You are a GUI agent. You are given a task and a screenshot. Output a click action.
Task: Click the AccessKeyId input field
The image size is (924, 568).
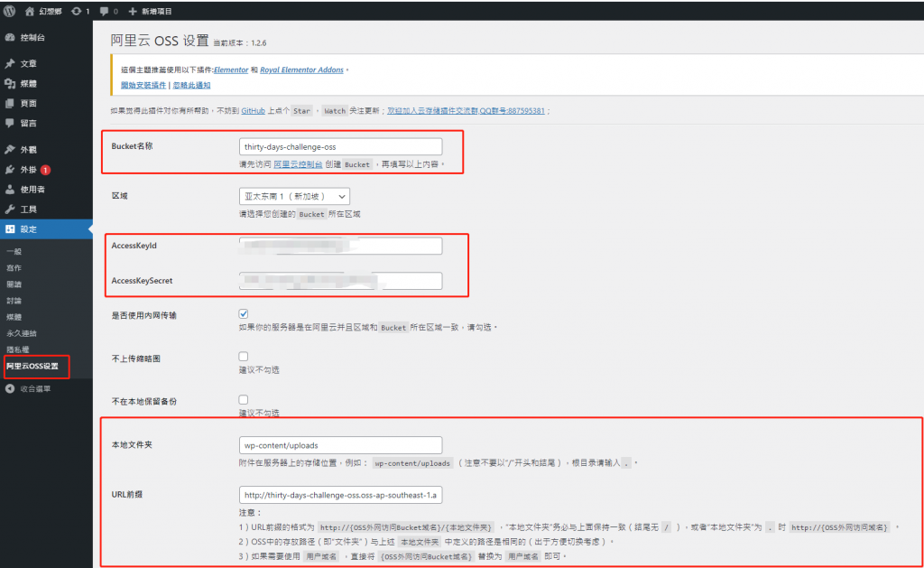pyautogui.click(x=340, y=246)
